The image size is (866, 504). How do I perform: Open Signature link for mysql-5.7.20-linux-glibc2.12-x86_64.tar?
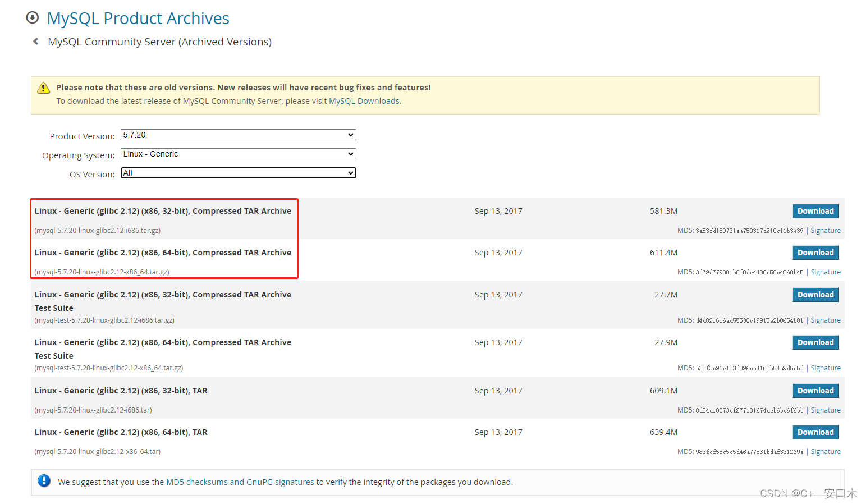pyautogui.click(x=826, y=452)
